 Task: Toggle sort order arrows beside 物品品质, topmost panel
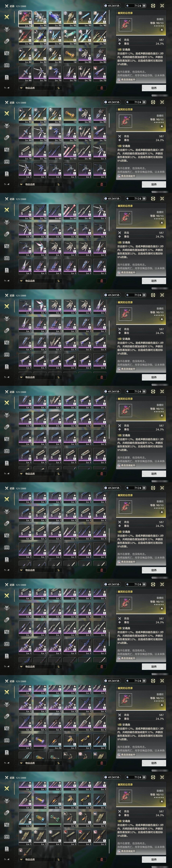tap(58, 88)
